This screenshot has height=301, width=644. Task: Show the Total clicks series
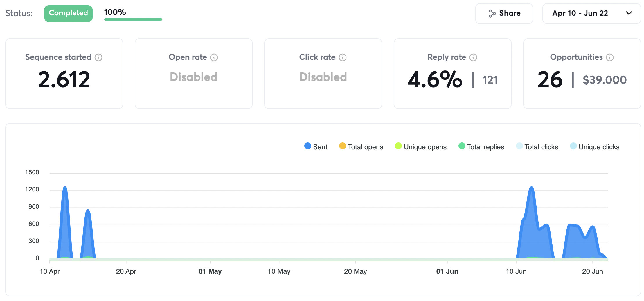[x=537, y=147]
